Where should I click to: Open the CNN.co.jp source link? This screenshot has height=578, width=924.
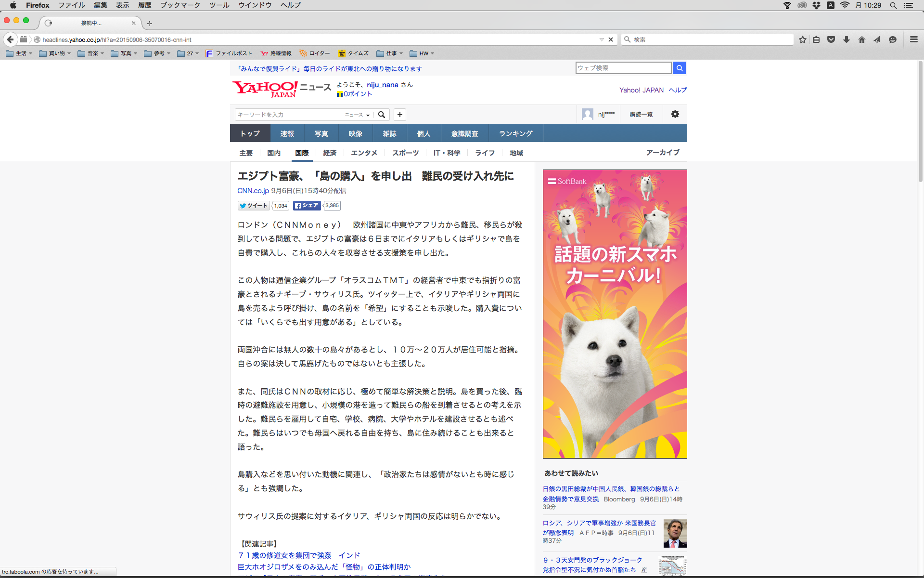253,191
